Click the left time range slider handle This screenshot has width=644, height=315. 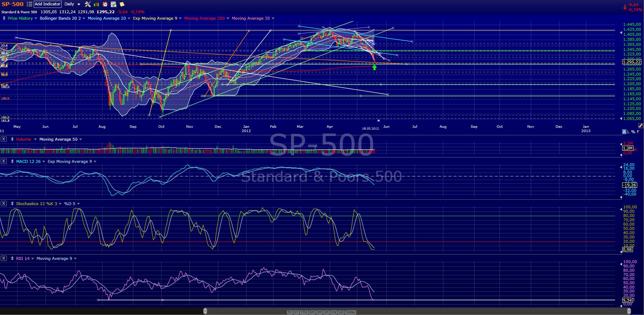205,311
